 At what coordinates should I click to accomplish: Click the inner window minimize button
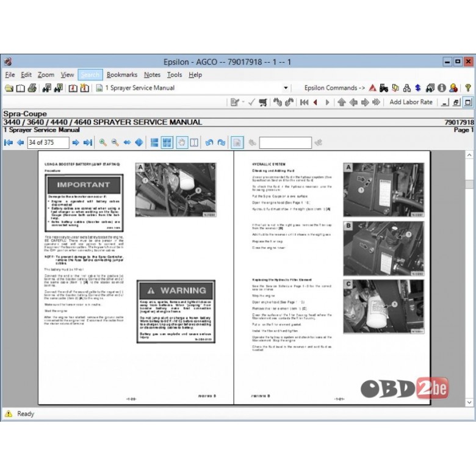(444, 103)
